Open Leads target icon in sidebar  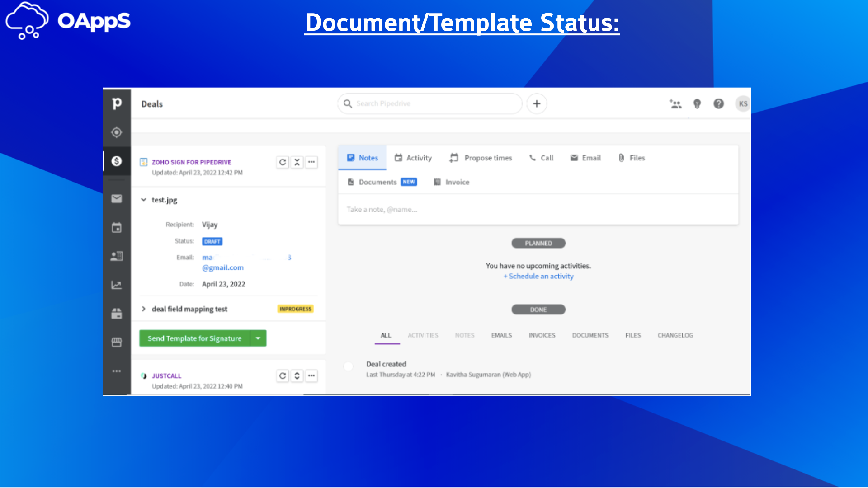click(117, 132)
